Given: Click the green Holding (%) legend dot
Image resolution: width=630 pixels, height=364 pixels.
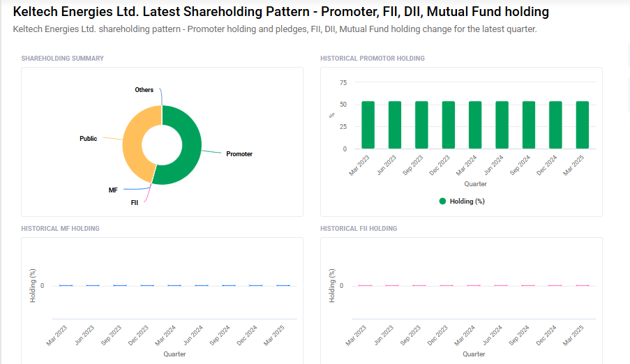Looking at the screenshot, I should click(442, 202).
